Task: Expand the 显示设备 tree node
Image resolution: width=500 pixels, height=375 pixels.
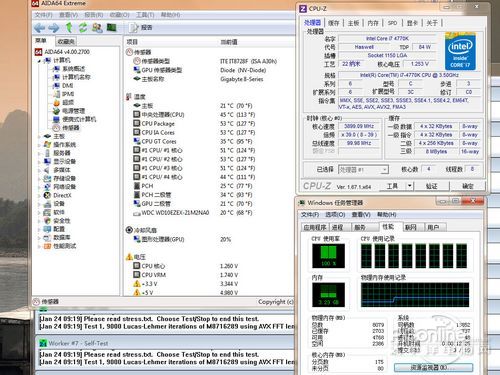Action: pyautogui.click(x=39, y=162)
